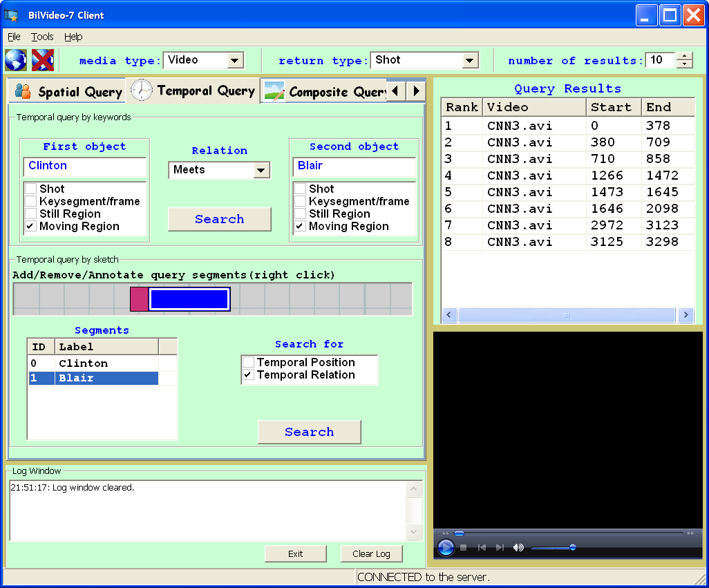Image resolution: width=709 pixels, height=588 pixels.
Task: Open the media type dropdown
Action: pos(235,61)
